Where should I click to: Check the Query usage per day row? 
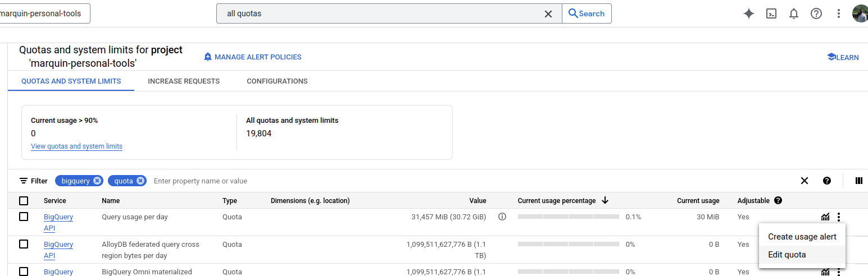point(24,217)
